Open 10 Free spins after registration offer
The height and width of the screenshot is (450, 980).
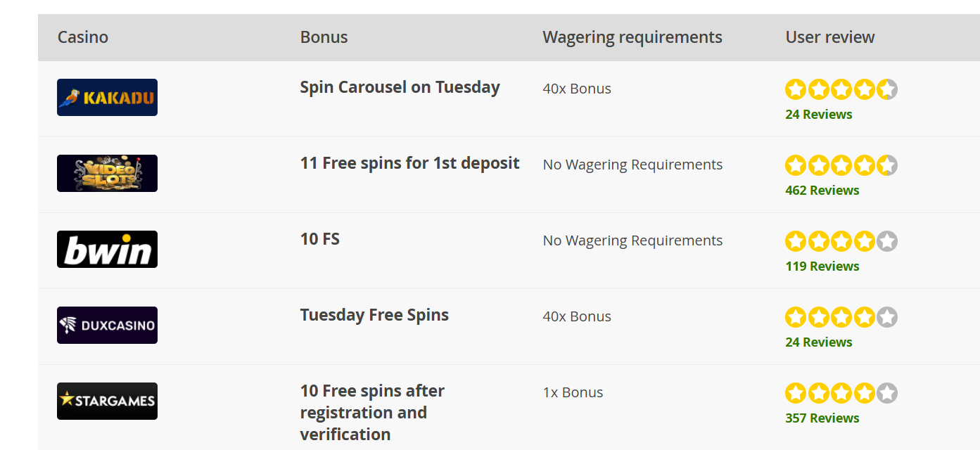pos(372,413)
